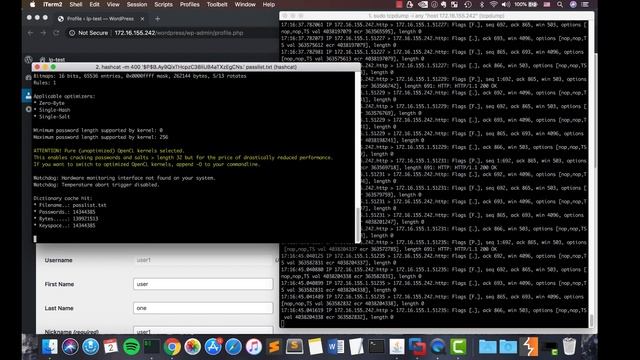Click the First Name field containing user
This screenshot has width=640, height=360.
203,284
